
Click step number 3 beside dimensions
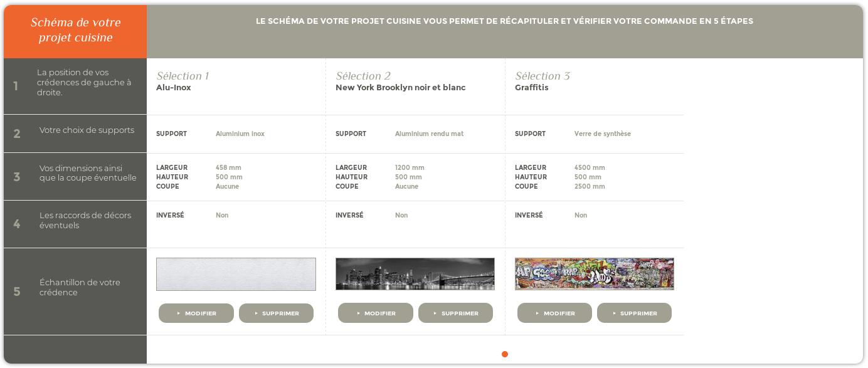(17, 177)
